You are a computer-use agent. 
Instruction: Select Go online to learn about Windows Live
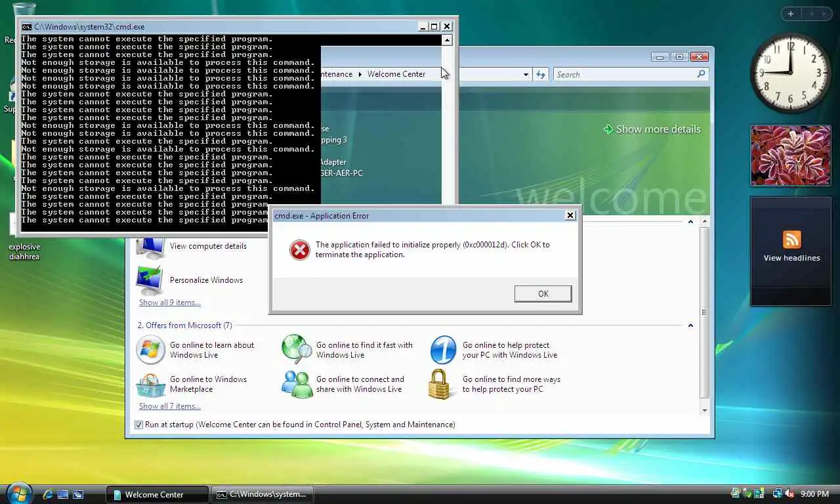(212, 350)
